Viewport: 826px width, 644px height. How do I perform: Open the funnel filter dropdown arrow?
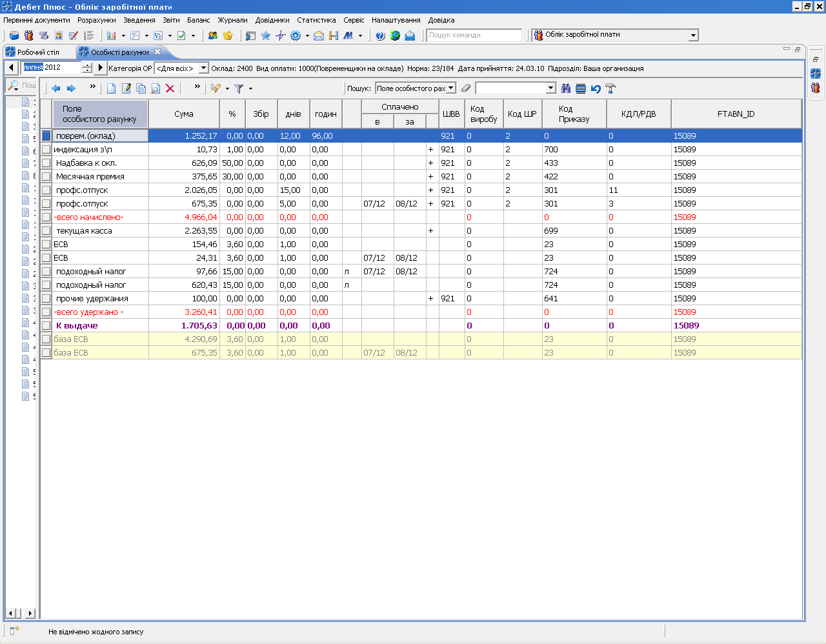pos(250,89)
